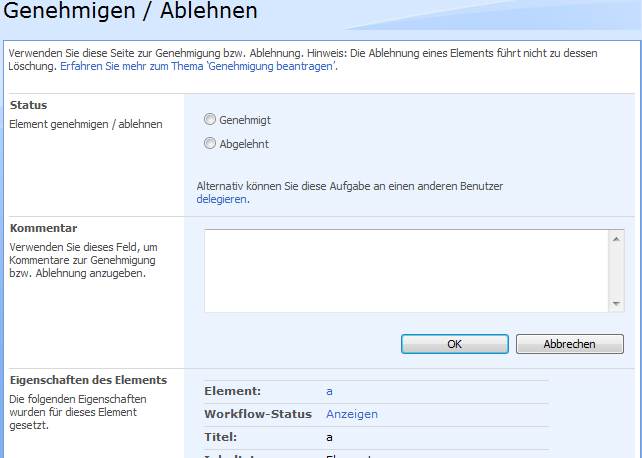
Task: Click the 'Genehmigt' option label text
Action: pos(245,120)
